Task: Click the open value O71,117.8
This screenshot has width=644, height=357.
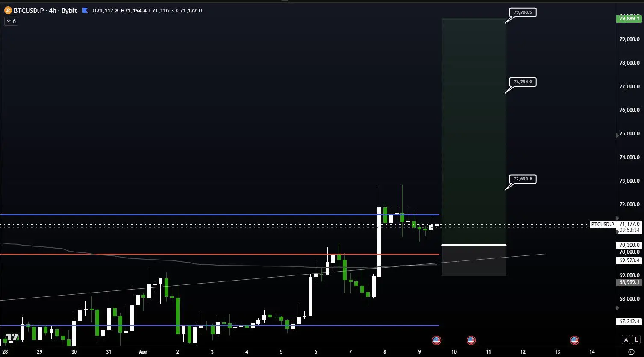Action: (105, 10)
